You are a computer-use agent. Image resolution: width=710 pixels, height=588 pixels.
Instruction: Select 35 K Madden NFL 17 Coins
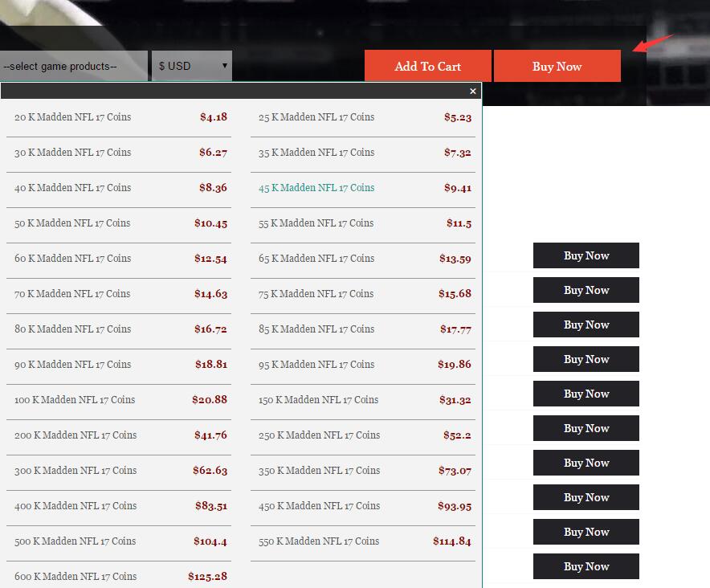pyautogui.click(x=316, y=152)
